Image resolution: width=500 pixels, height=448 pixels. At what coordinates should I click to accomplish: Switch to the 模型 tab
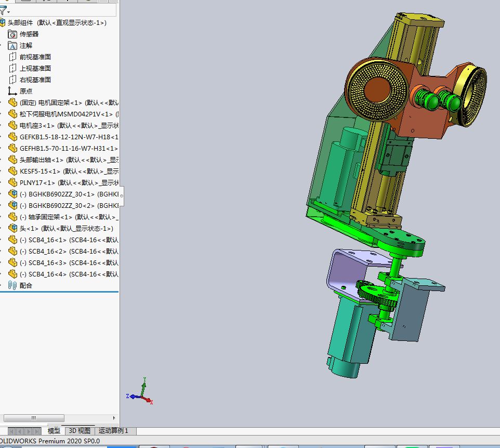coord(54,431)
